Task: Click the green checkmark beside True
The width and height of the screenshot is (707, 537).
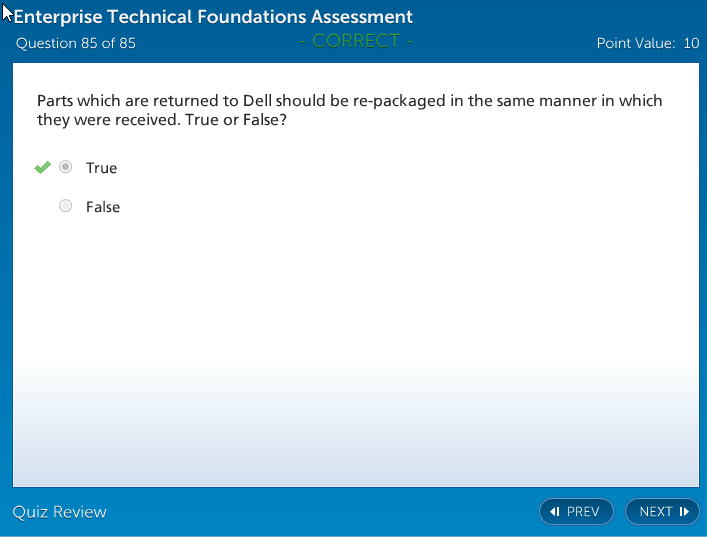Action: pyautogui.click(x=42, y=167)
